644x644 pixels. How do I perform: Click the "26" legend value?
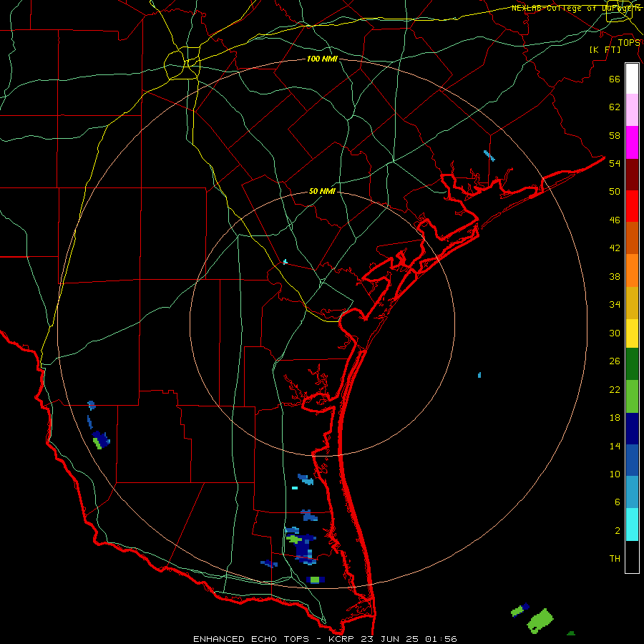click(615, 361)
